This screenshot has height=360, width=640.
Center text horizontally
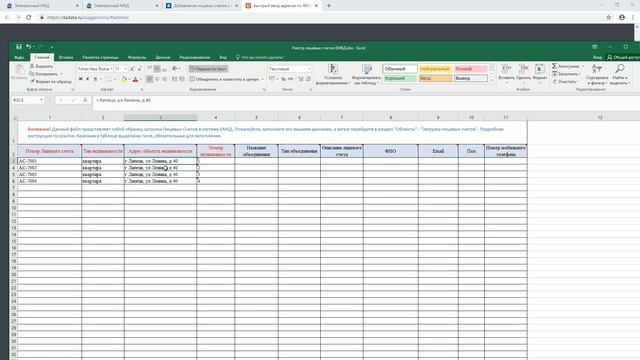[x=157, y=79]
